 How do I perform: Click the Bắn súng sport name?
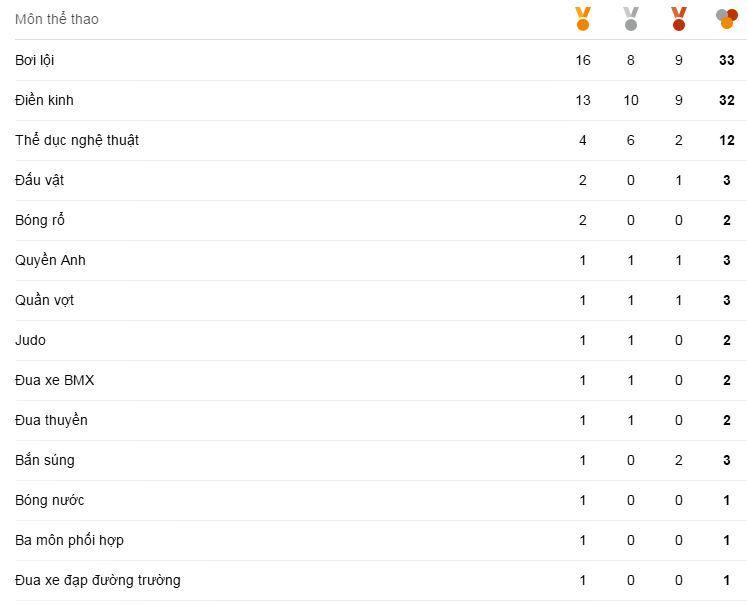pos(45,460)
